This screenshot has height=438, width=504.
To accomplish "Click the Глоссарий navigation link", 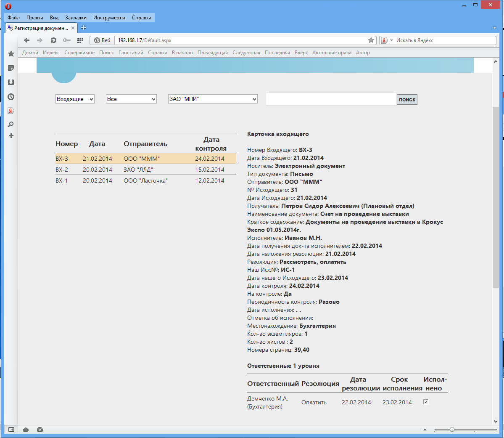I will 131,53.
